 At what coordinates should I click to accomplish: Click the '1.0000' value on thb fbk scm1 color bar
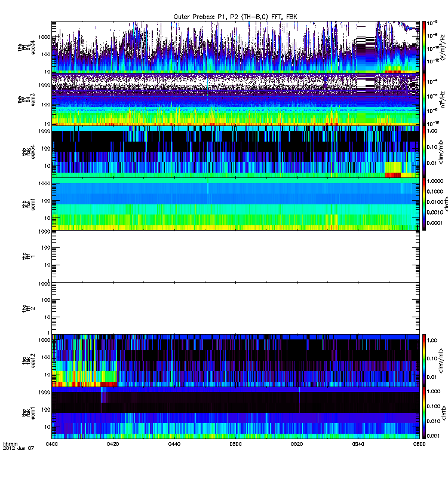pyautogui.click(x=435, y=181)
